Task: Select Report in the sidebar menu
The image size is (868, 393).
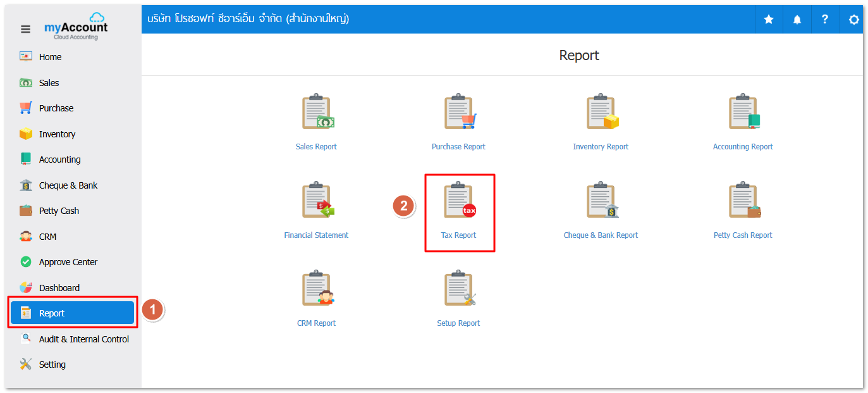Action: (x=72, y=313)
